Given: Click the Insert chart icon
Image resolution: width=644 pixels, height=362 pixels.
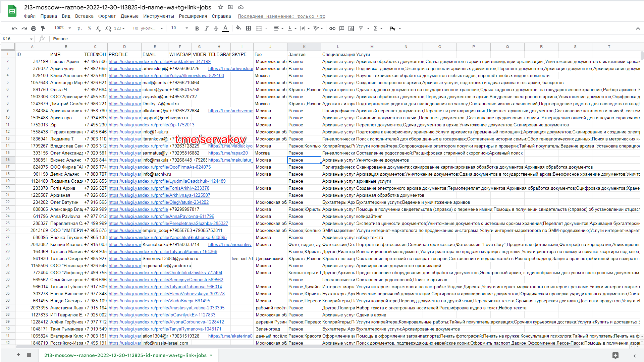Looking at the screenshot, I should (351, 28).
